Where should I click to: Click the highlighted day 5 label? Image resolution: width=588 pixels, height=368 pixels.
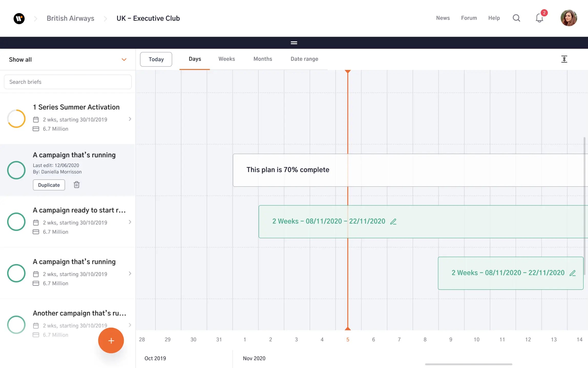pos(348,340)
